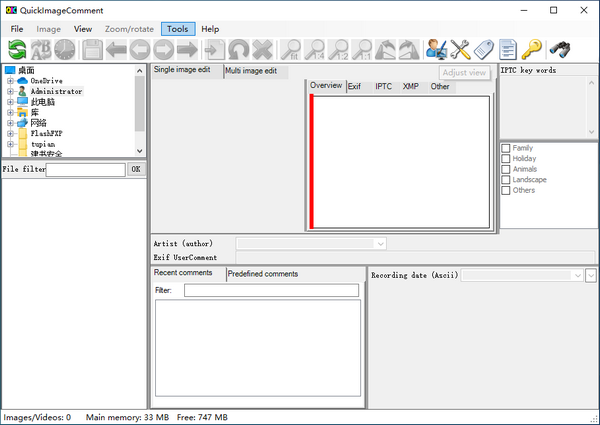
Task: Check the Holiday keyword checkbox
Action: coord(506,159)
